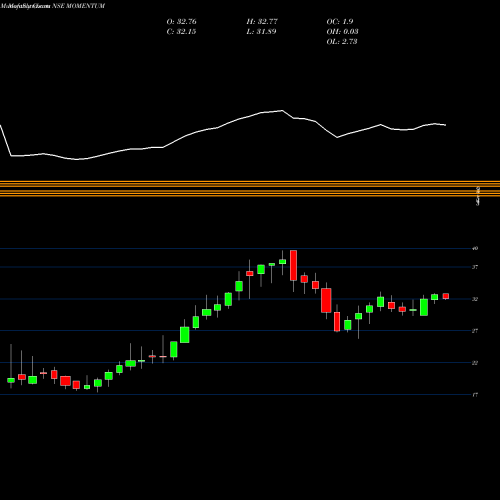
Task: Click the 'OL: 2.73' reading
Action: (342, 42)
